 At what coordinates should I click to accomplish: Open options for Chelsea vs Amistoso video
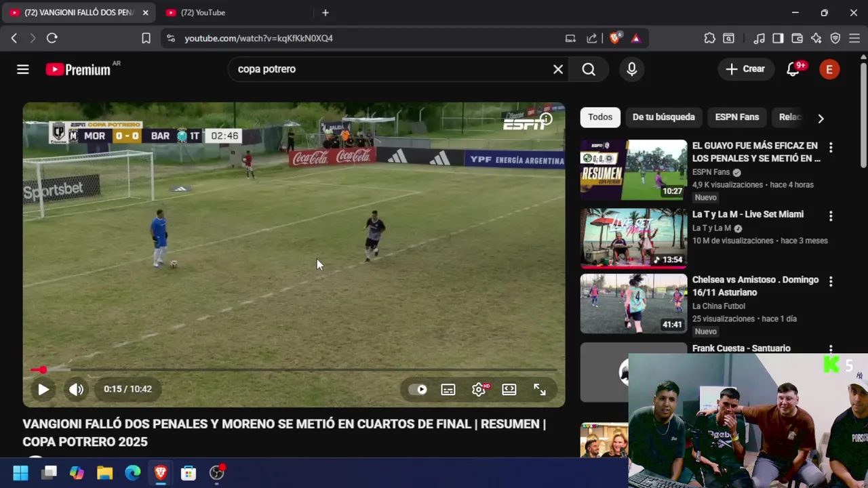point(831,281)
